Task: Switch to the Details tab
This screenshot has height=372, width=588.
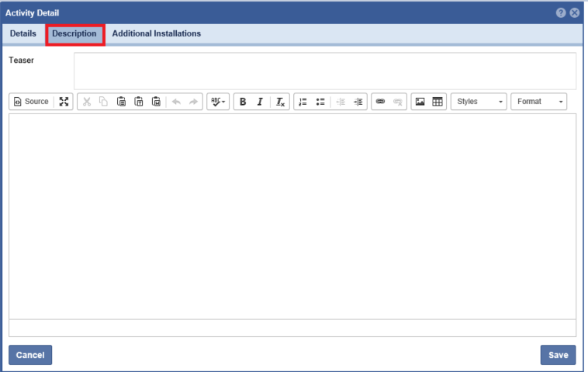Action: click(23, 34)
